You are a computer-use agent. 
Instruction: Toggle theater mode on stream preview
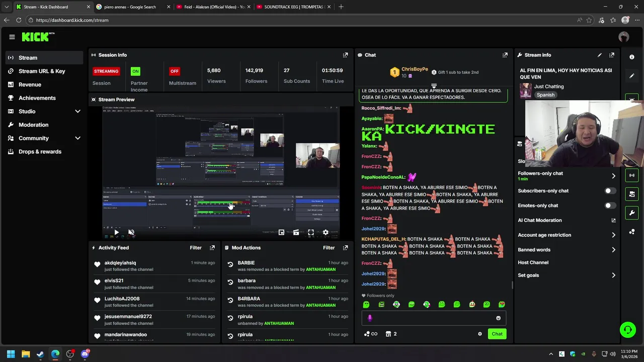coord(296,232)
